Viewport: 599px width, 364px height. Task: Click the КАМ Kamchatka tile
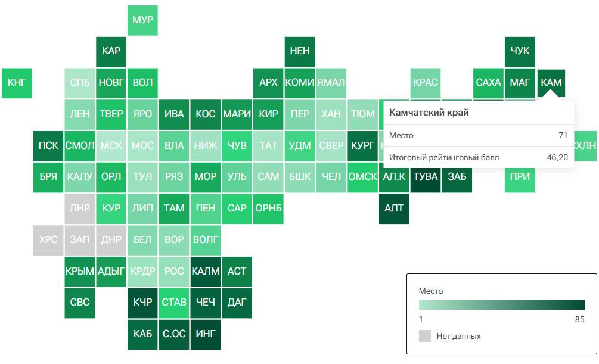point(551,83)
